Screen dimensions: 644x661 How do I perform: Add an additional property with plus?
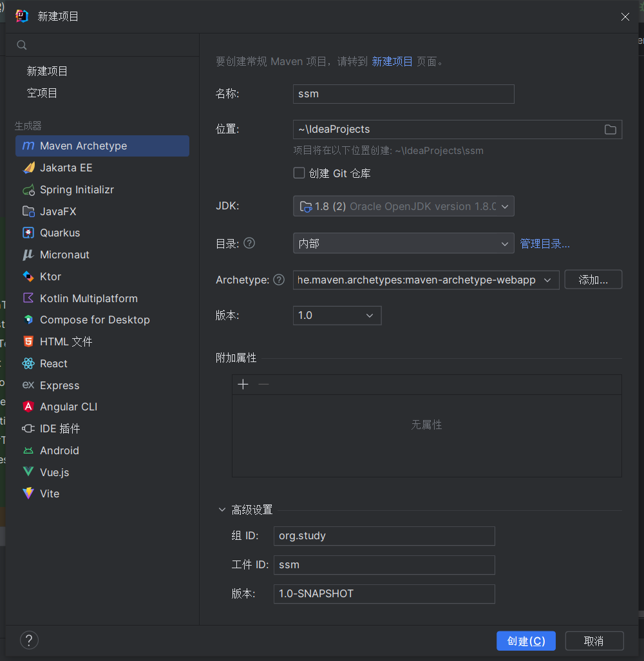click(243, 385)
